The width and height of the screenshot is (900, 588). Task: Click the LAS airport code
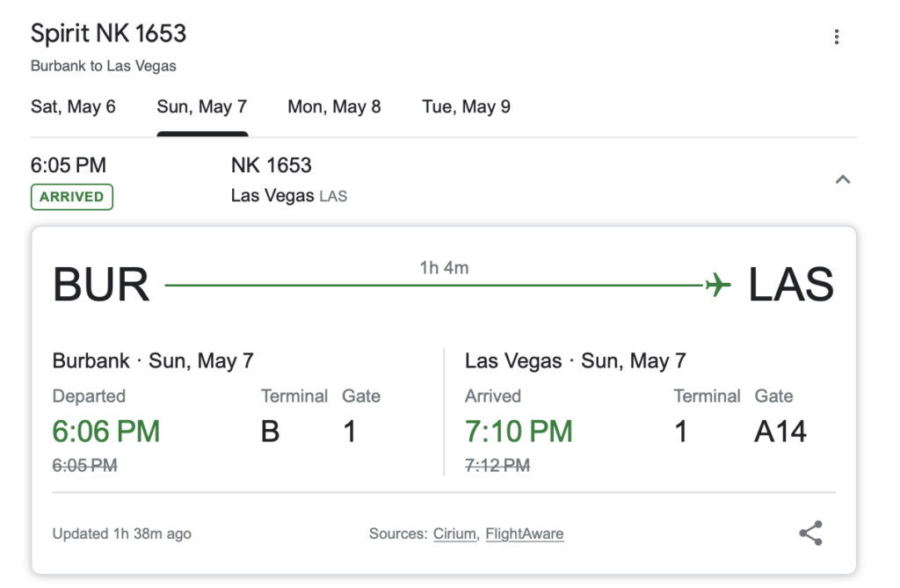pyautogui.click(x=790, y=283)
